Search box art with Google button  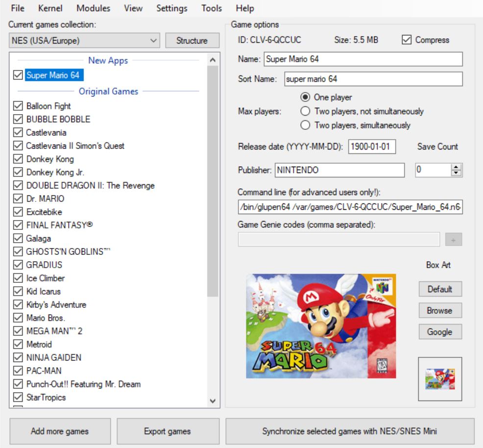point(440,332)
